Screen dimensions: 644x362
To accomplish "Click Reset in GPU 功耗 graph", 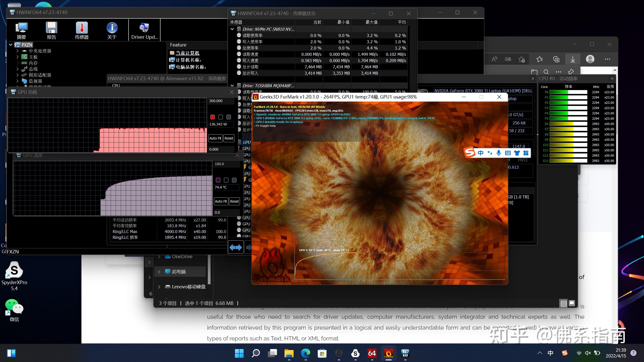I will (x=229, y=138).
